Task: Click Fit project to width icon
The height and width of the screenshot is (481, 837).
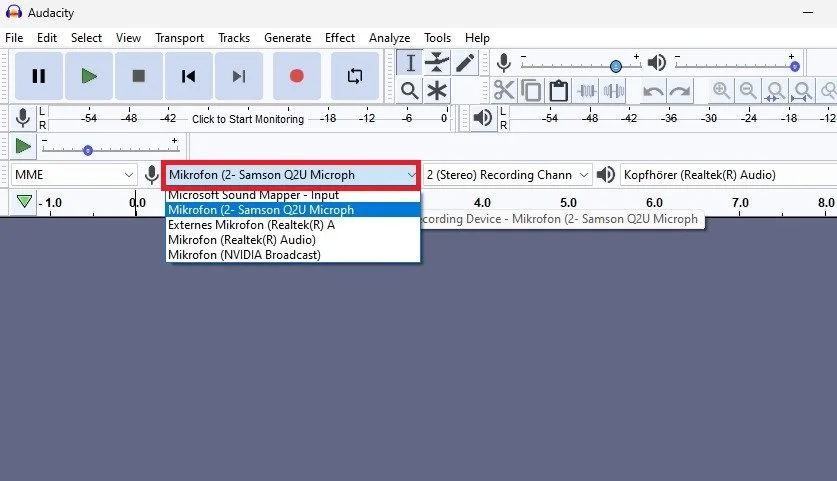Action: (802, 91)
